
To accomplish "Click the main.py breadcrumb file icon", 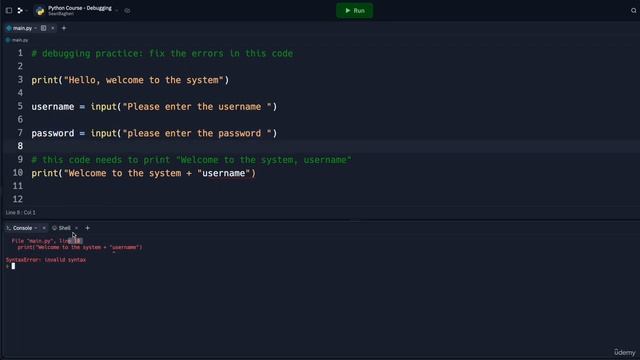I will 8,40.
